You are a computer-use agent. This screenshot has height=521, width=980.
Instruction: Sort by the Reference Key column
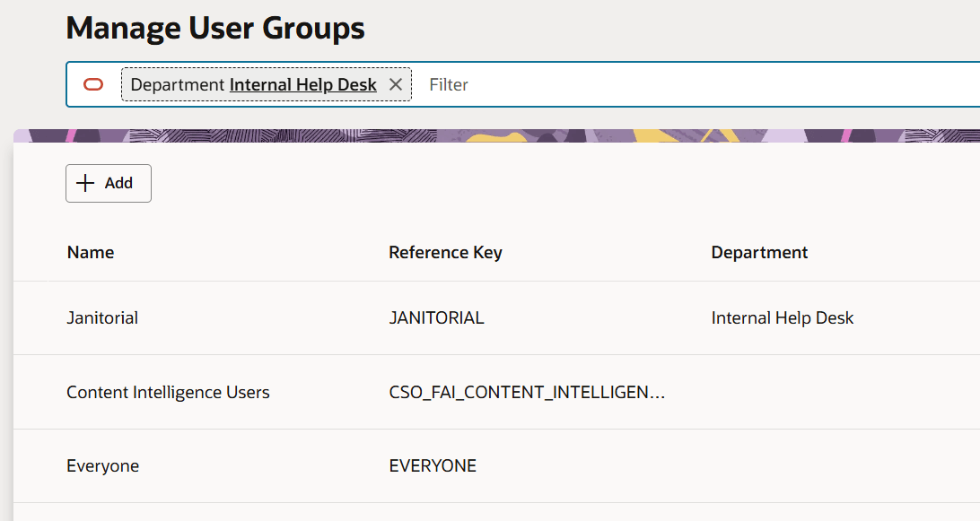445,252
